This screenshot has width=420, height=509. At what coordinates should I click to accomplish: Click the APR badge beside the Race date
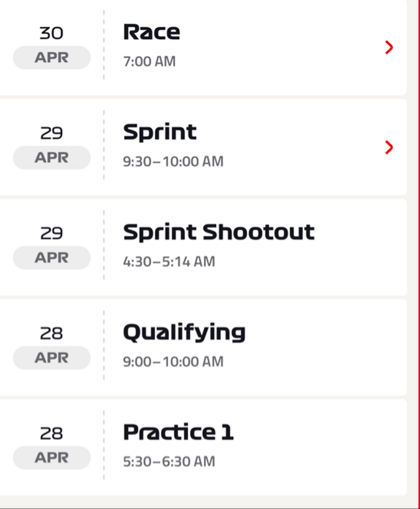[x=52, y=58]
